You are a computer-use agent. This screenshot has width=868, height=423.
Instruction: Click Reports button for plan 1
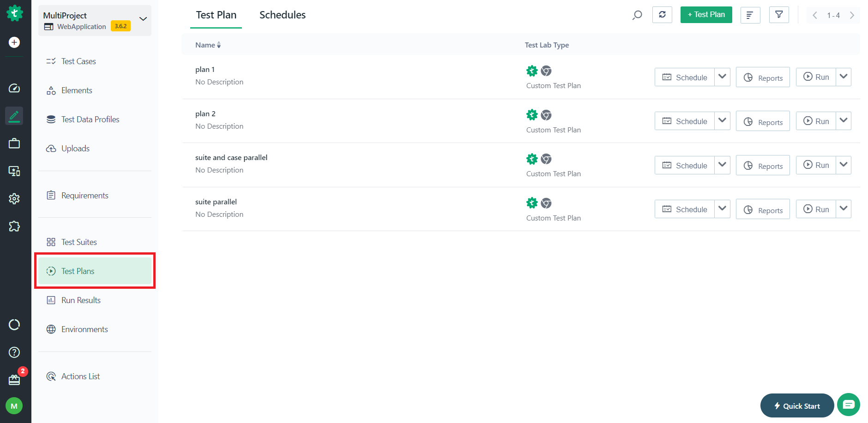pyautogui.click(x=763, y=77)
